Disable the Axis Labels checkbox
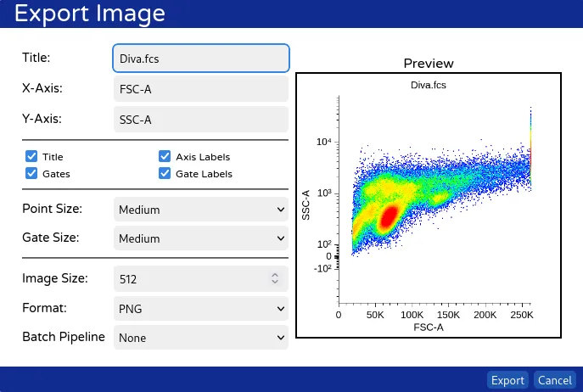Viewport: 583px width, 392px height. coord(165,156)
